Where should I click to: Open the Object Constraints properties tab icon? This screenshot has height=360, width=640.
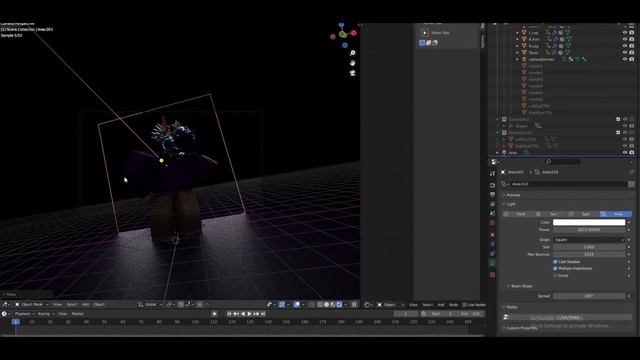(493, 253)
